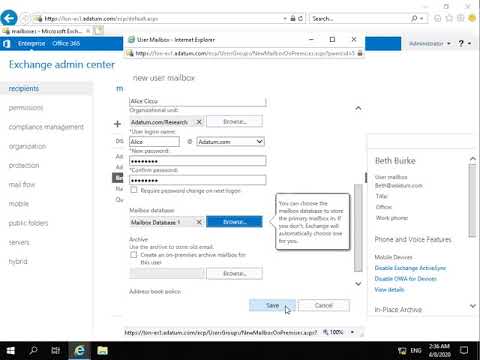Browse for an organizational unit
Viewport: 480px width, 360px height.
234,122
